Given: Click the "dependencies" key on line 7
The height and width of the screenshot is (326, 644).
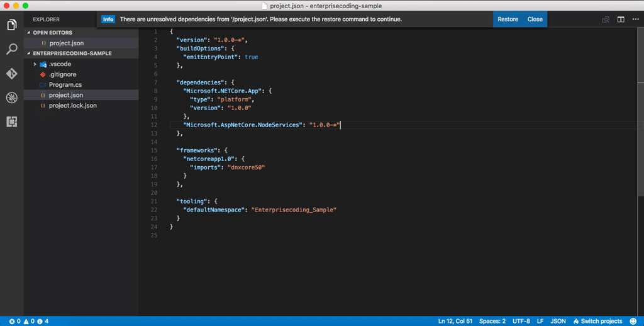Looking at the screenshot, I should click(201, 82).
